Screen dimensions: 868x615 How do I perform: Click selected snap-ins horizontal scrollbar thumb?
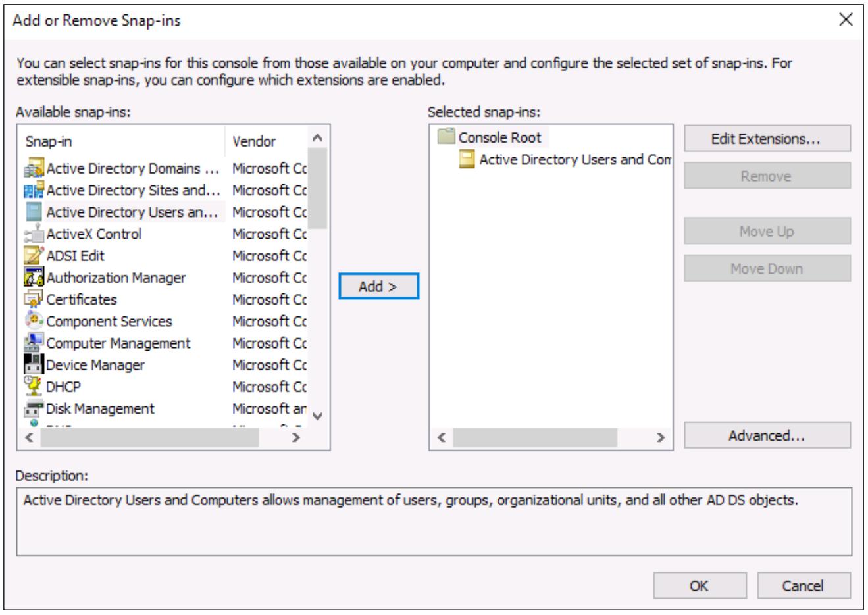535,437
